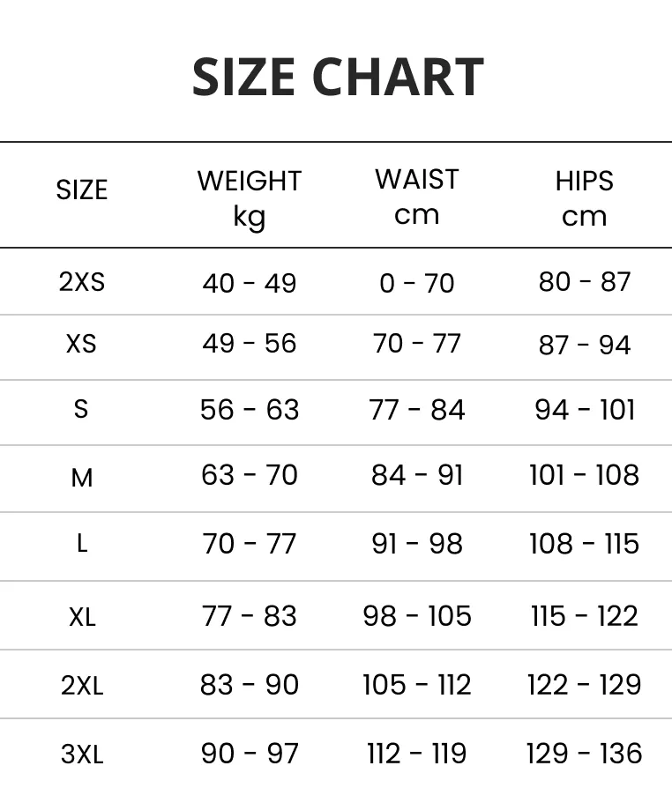Click the S size label
Screen dimensions: 672x788
coord(81,409)
